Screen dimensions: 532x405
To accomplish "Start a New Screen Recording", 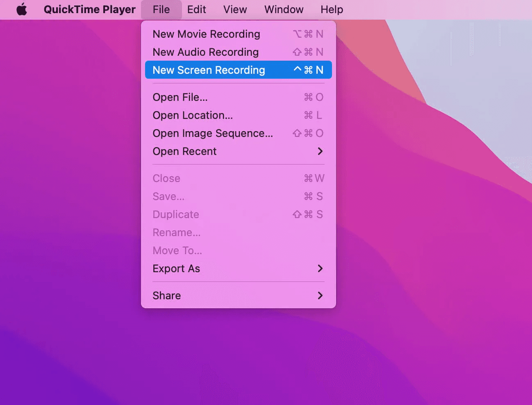I will [238, 70].
